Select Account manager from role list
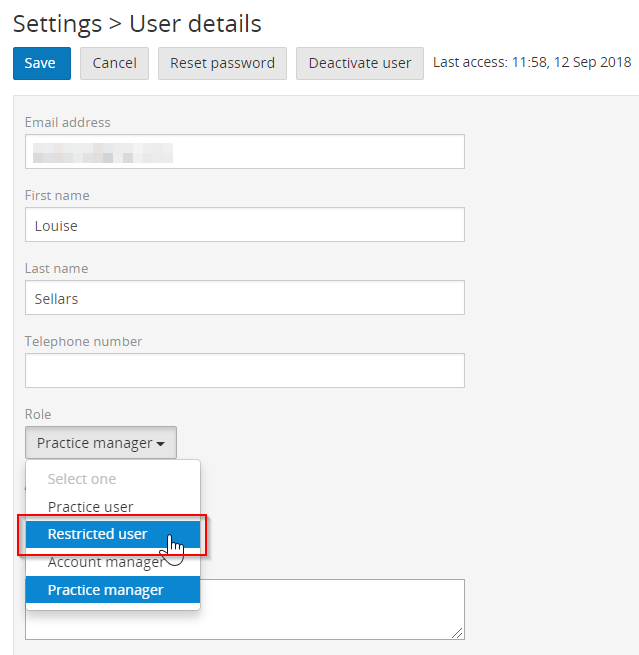639x655 pixels. (x=113, y=562)
